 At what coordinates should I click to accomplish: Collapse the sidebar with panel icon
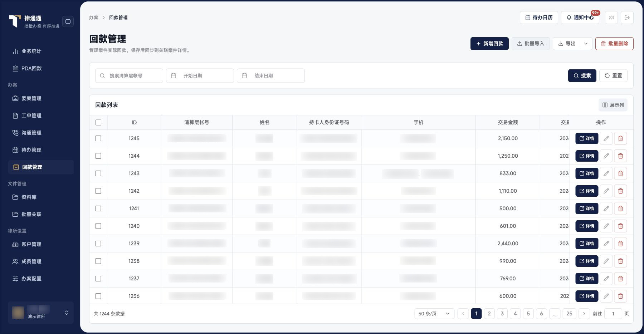(68, 21)
